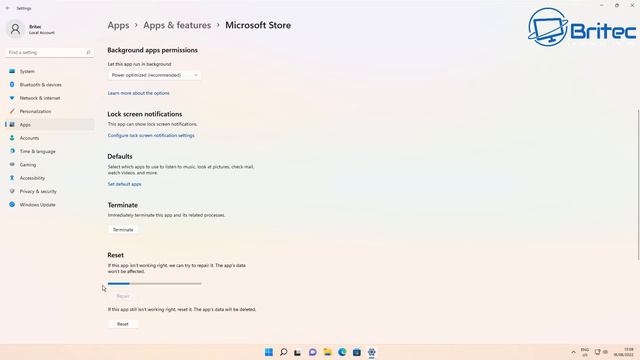Click the Lock screen notifications heading
Image resolution: width=640 pixels, height=360 pixels.
(145, 114)
